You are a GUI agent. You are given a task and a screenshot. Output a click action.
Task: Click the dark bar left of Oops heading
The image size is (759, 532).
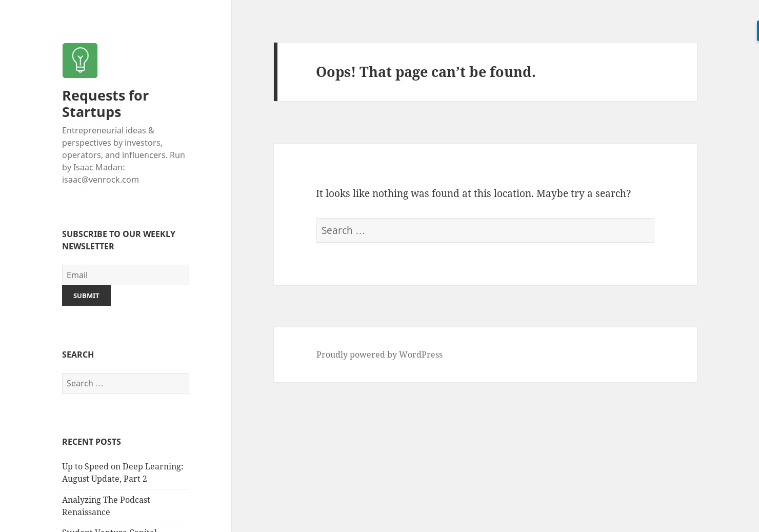pos(275,72)
